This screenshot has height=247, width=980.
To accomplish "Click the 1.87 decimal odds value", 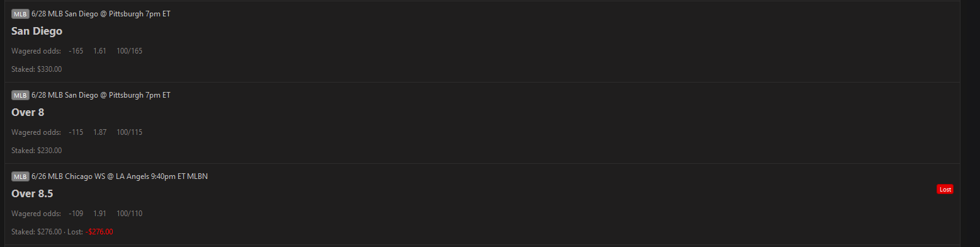I will pyautogui.click(x=99, y=132).
